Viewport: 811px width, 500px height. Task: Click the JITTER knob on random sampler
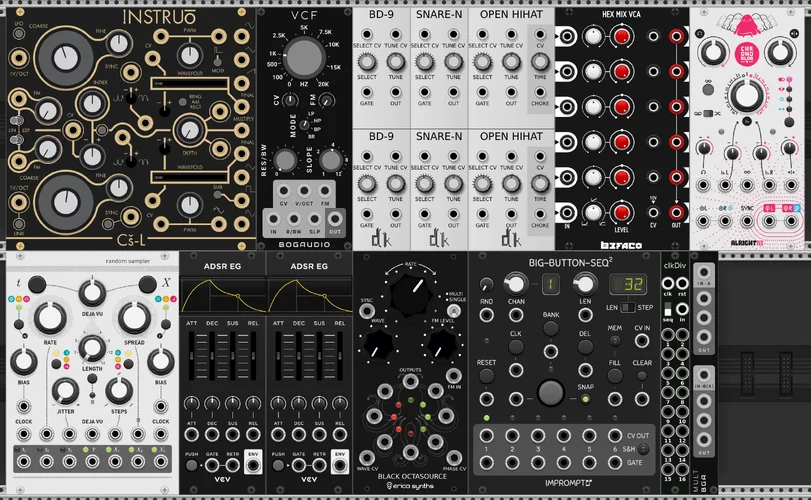(x=65, y=391)
